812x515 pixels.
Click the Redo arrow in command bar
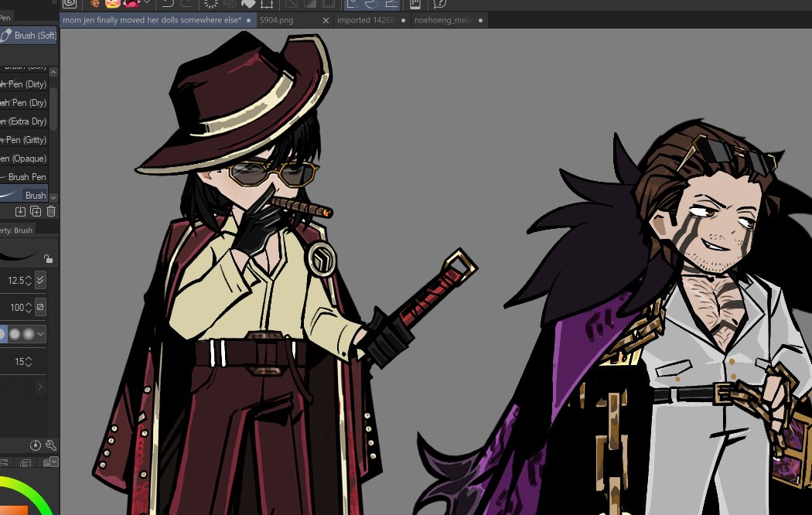[x=187, y=4]
